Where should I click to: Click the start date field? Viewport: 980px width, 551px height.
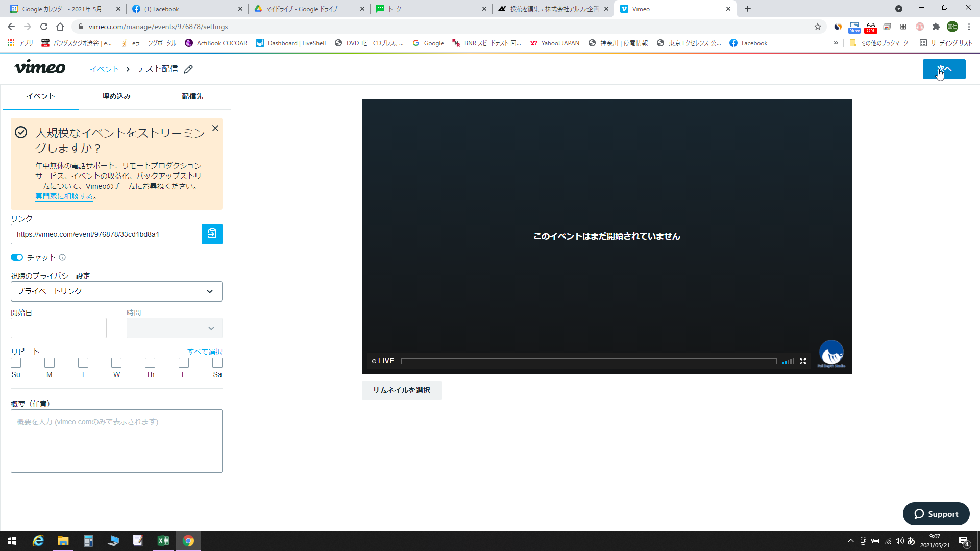59,328
